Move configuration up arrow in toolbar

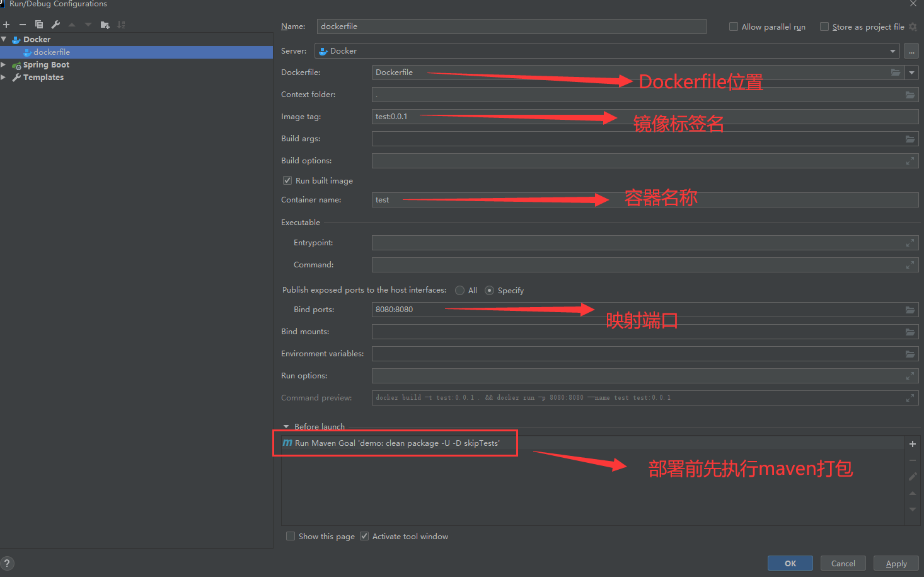tap(72, 25)
